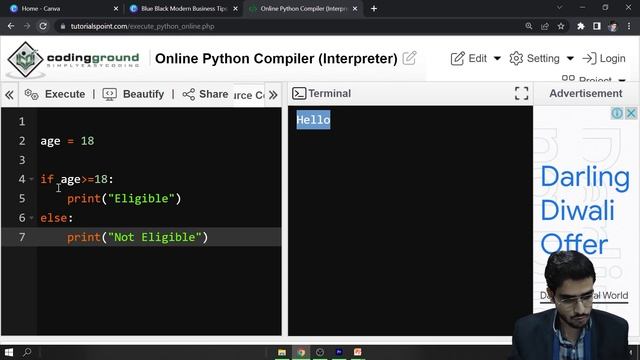Collapse panel with left double chevron
Viewport: 640px width, 360px height.
[9, 95]
